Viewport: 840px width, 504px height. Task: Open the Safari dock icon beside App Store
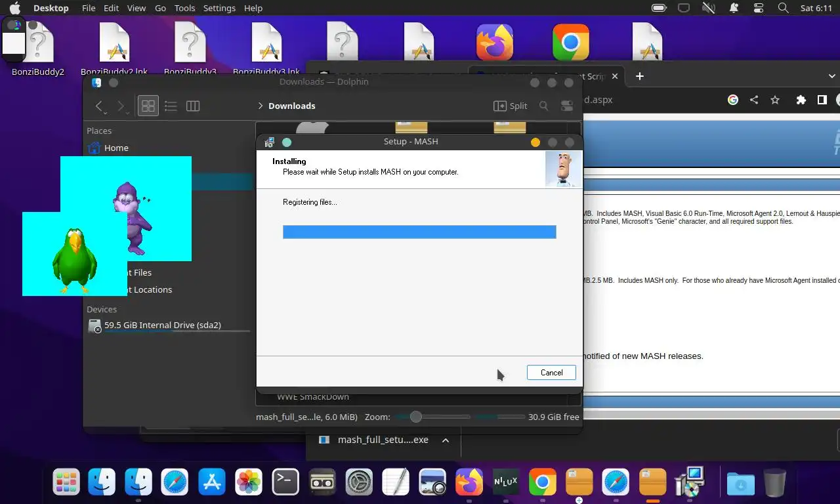pos(175,482)
